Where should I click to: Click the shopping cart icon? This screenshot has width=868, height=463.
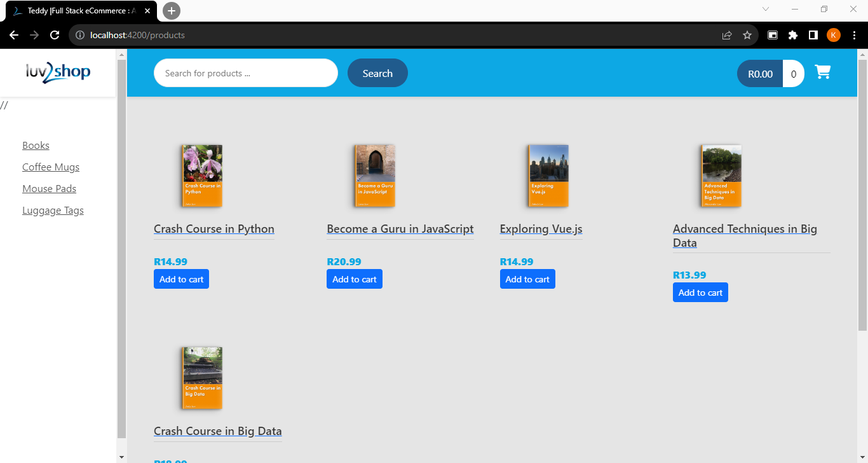click(x=823, y=73)
